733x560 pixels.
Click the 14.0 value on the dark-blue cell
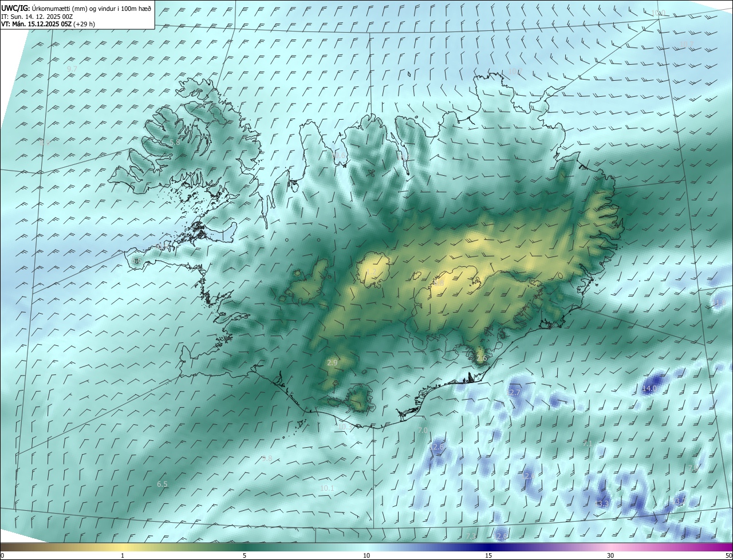(649, 389)
